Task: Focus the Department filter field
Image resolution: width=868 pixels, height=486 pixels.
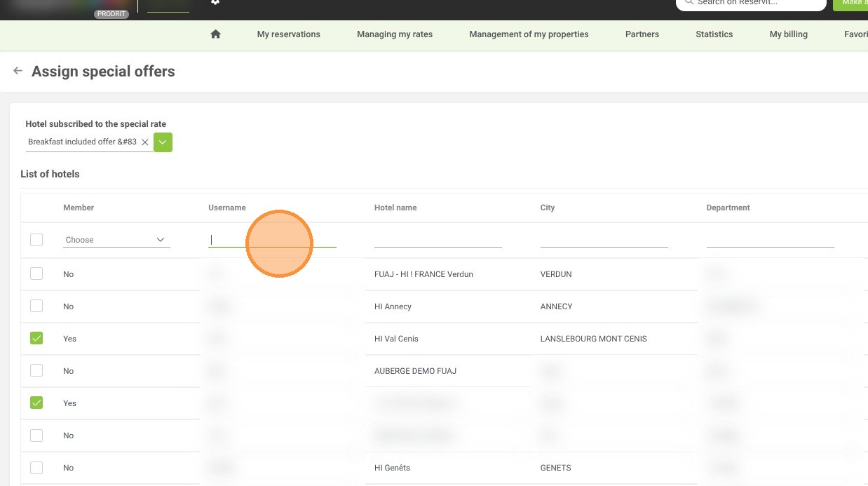Action: [771, 240]
